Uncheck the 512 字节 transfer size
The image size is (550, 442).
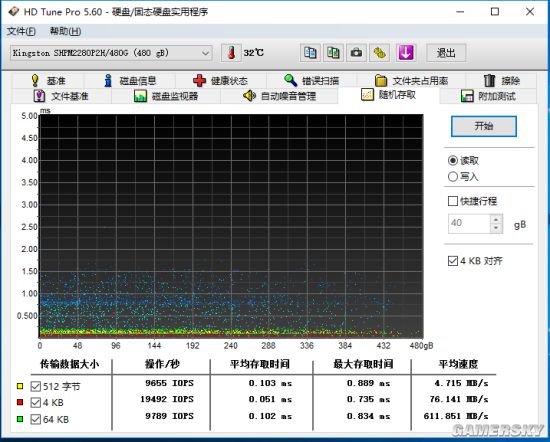pyautogui.click(x=35, y=386)
